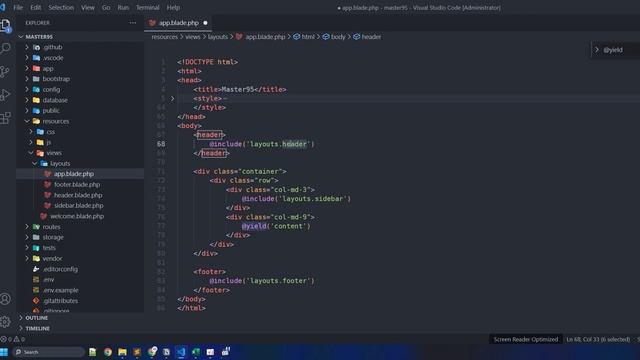Open the Windows Start button
Image resolution: width=640 pixels, height=360 pixels.
pyautogui.click(x=4, y=352)
